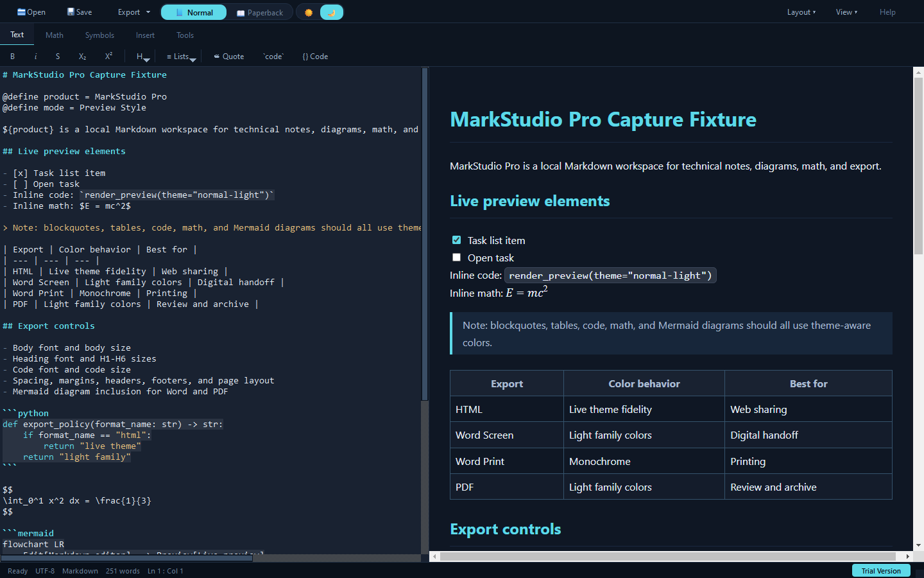Switch to the Text tab

click(17, 35)
